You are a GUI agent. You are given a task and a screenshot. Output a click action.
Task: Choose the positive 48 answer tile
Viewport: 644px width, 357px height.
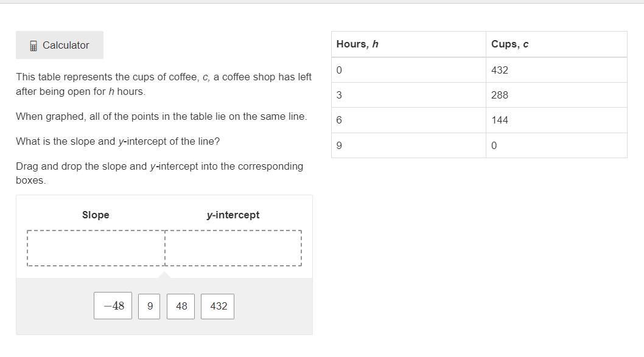tap(181, 307)
